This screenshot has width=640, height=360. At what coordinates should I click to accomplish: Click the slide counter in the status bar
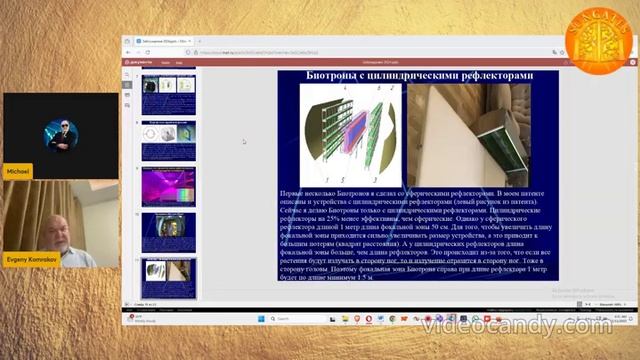tap(145, 304)
